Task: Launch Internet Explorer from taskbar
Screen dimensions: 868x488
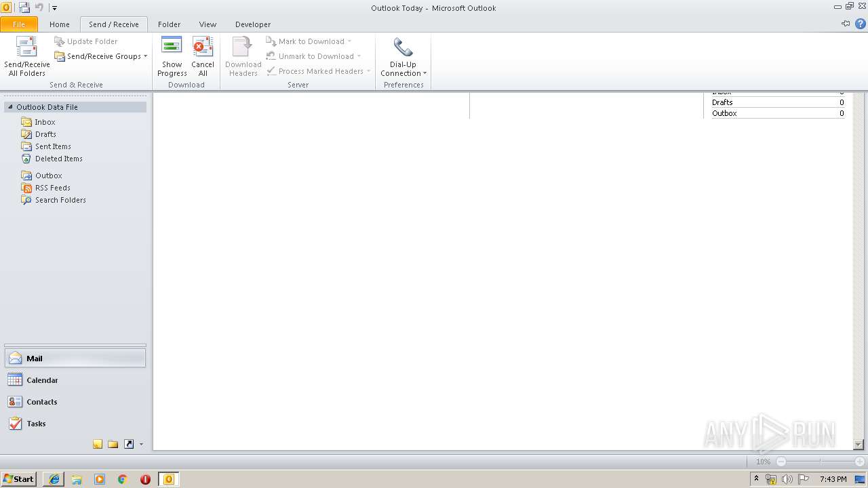Action: pyautogui.click(x=54, y=479)
